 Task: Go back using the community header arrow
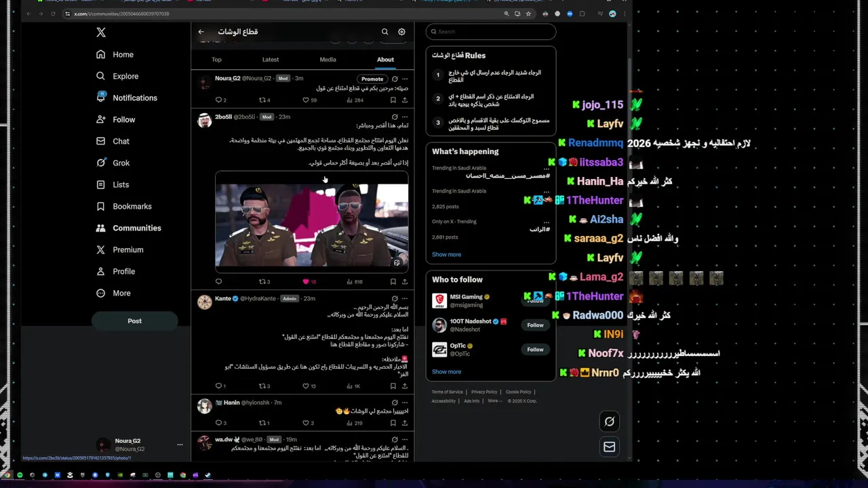tap(201, 32)
